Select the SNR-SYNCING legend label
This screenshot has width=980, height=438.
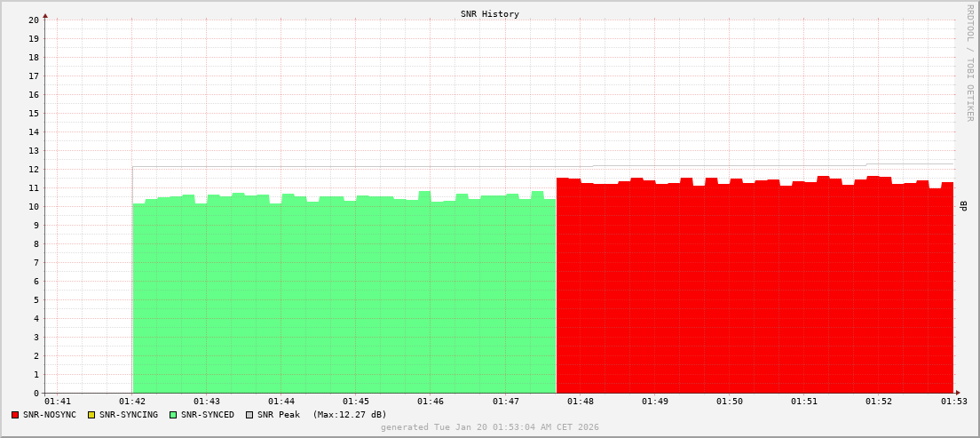click(128, 415)
